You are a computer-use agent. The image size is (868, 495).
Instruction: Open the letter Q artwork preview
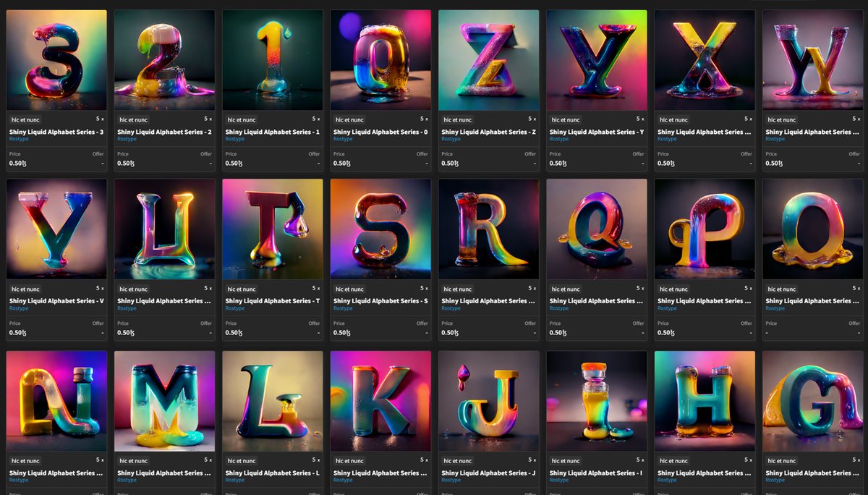pyautogui.click(x=595, y=228)
